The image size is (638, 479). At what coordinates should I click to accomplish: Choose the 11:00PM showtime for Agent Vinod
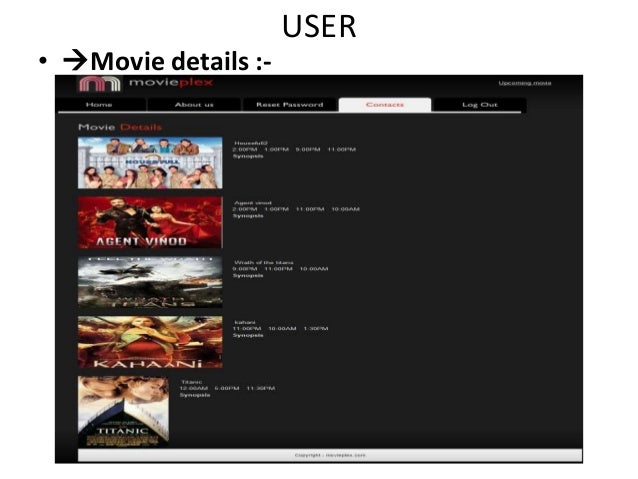coord(310,209)
